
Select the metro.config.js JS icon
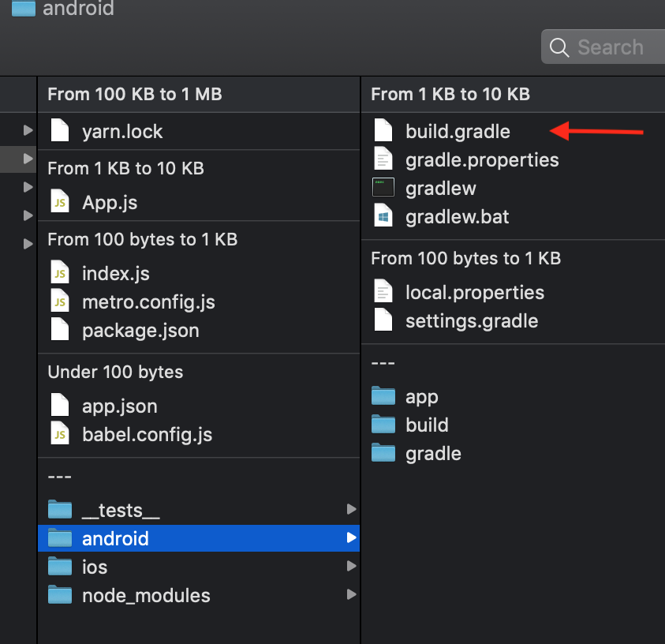pyautogui.click(x=60, y=301)
